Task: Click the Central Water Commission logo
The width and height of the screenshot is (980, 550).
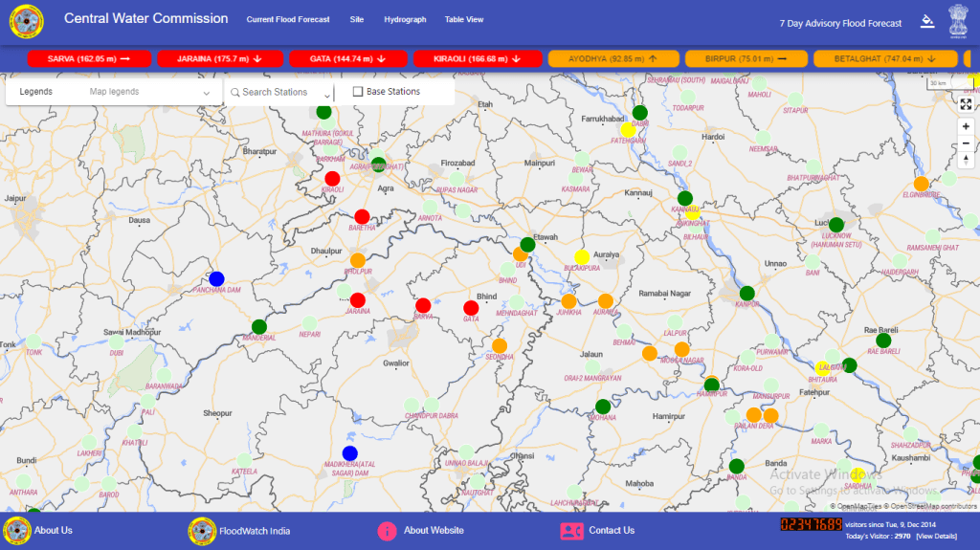Action: coord(27,21)
